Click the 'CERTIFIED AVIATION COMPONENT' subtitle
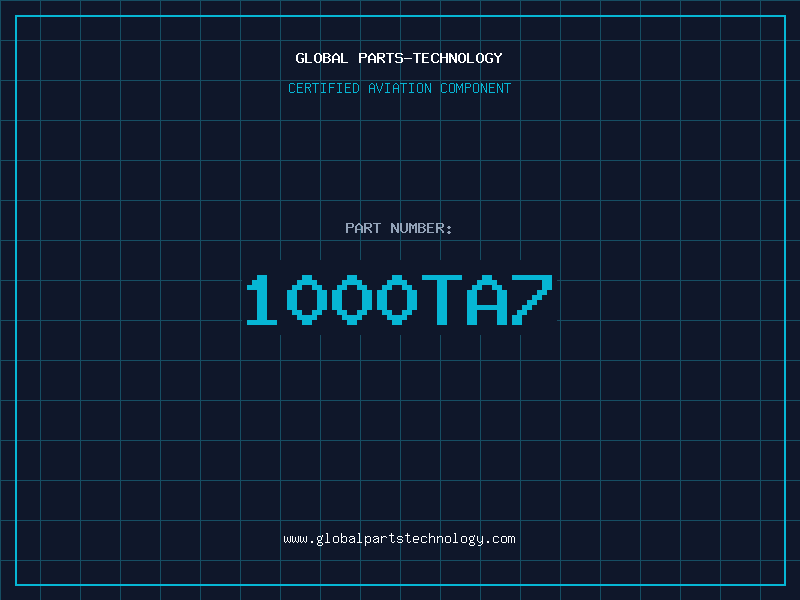 pos(399,88)
